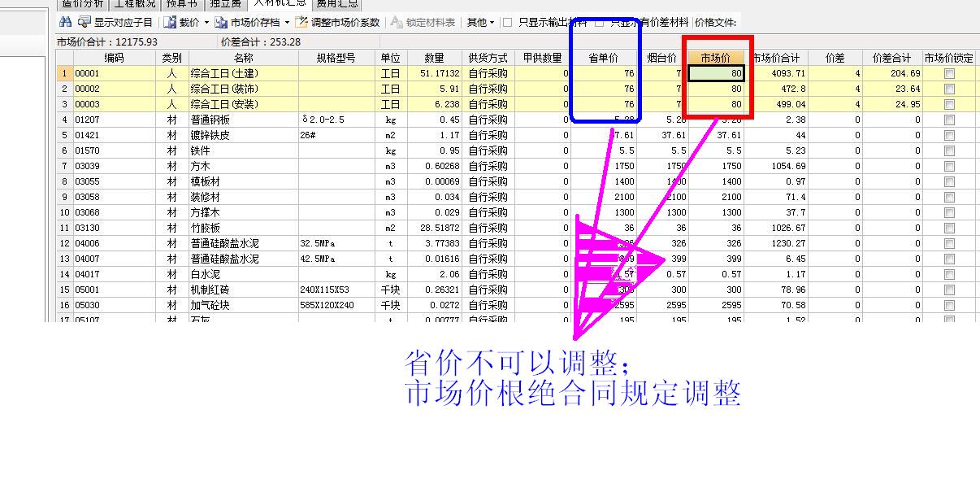Screen dimensions: 980x488
Task: Click the 市场价合计 column header
Action: tap(776, 58)
